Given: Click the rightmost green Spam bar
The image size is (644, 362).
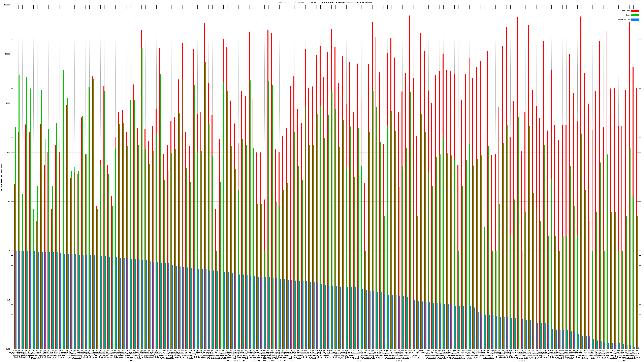Looking at the screenshot, I should (x=637, y=282).
